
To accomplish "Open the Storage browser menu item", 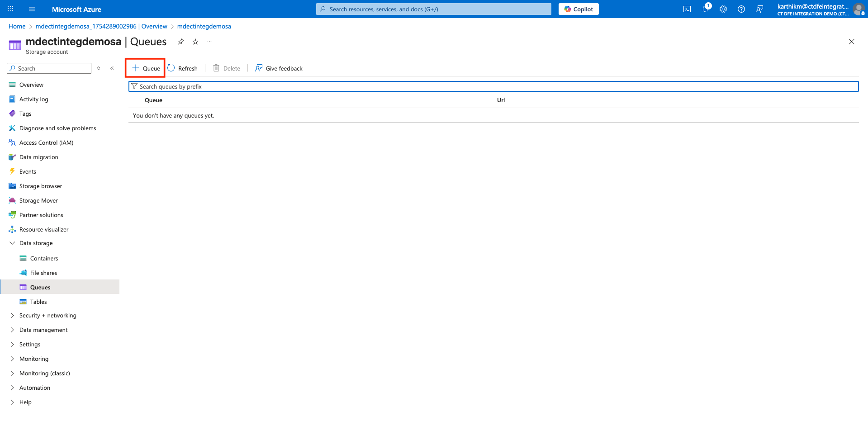I will click(41, 186).
